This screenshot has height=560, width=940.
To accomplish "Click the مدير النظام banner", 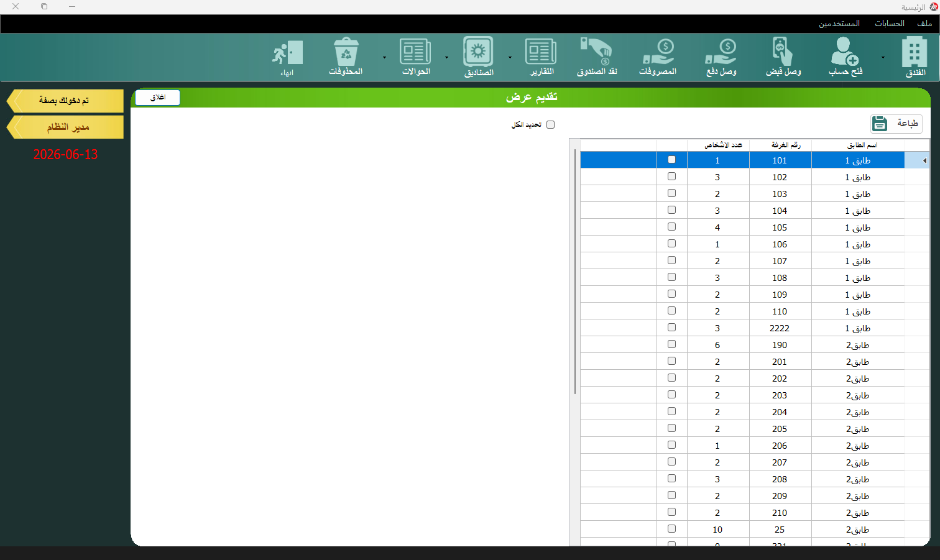I will (x=65, y=127).
